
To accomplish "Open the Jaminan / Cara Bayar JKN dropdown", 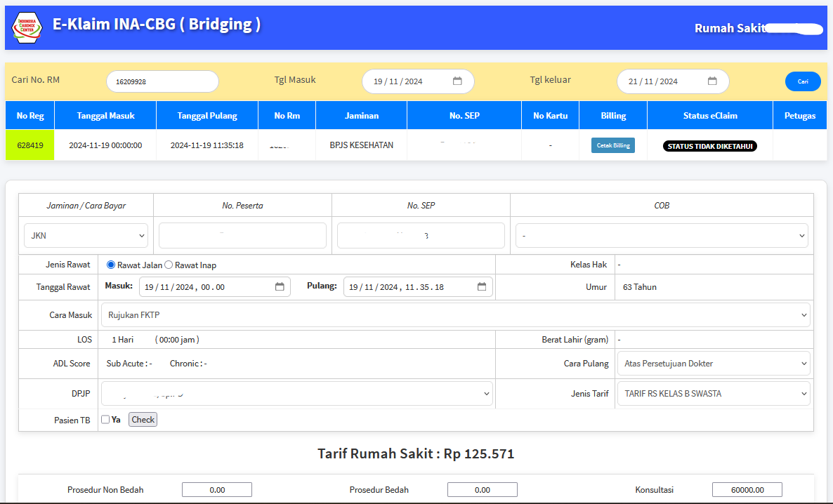I will [86, 236].
